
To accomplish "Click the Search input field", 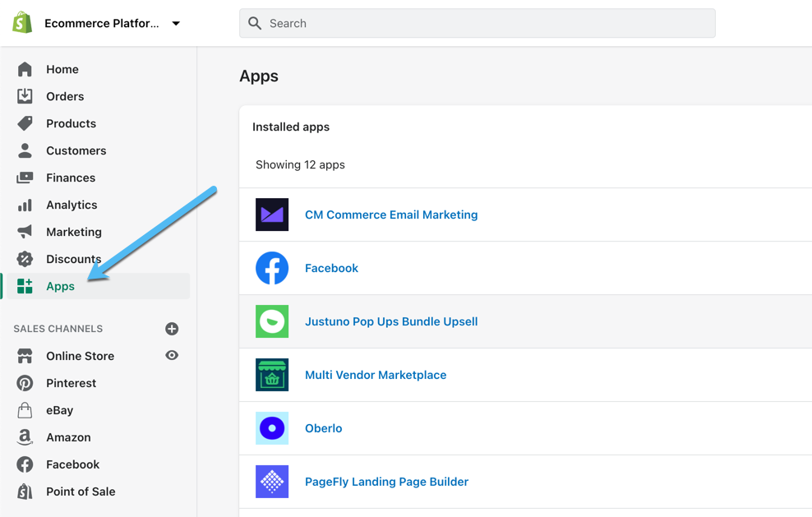I will coord(477,23).
